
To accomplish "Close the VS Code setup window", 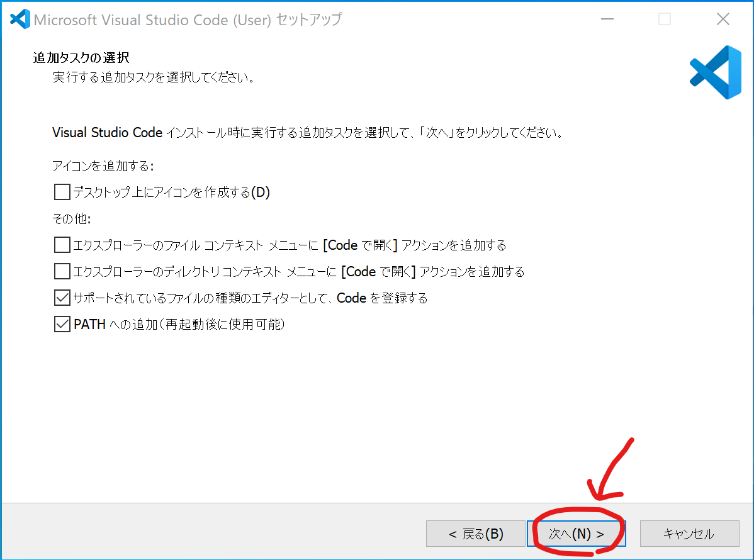I will pos(723,20).
